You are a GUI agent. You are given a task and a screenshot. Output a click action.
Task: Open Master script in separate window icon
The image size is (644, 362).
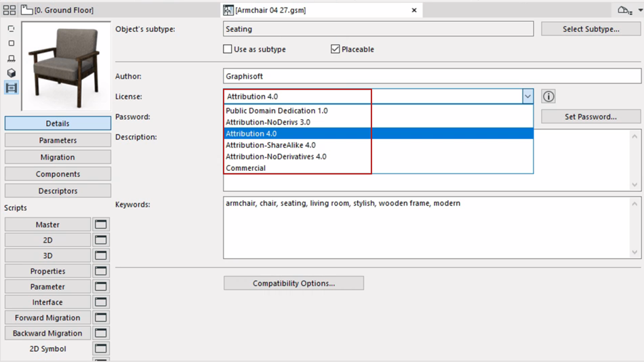(x=101, y=224)
